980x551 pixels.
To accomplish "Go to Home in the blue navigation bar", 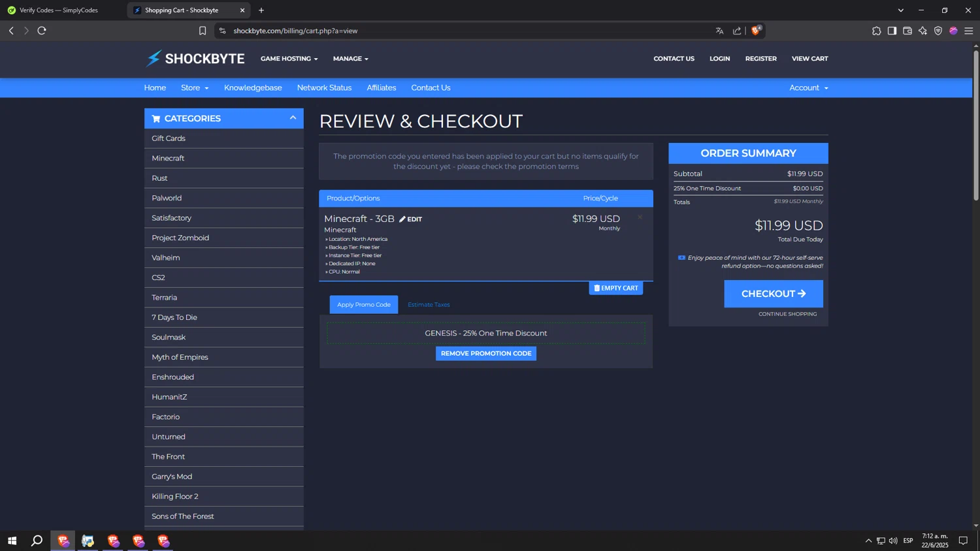I will click(x=155, y=87).
